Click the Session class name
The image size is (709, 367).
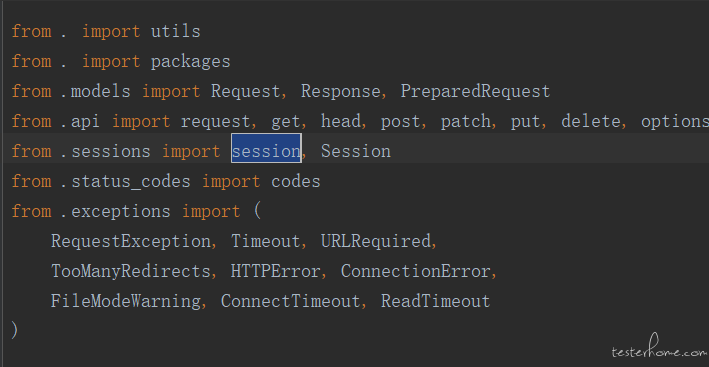pos(356,151)
